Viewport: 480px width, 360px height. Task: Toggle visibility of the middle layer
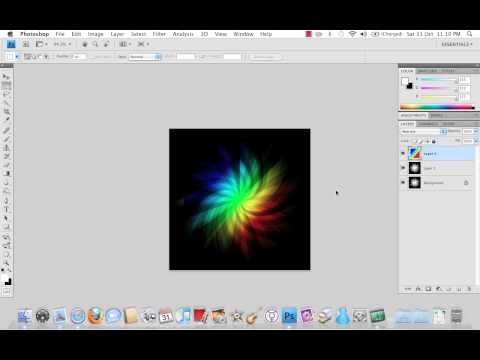403,168
